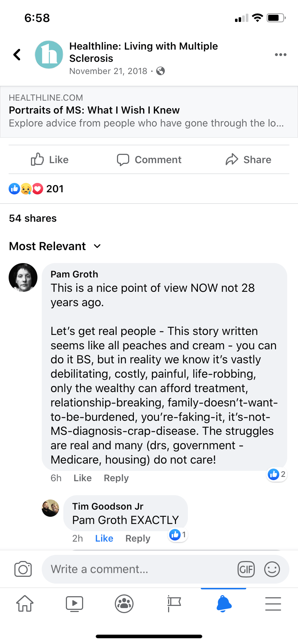Open the Watch video tab
The height and width of the screenshot is (644, 298).
tap(74, 603)
